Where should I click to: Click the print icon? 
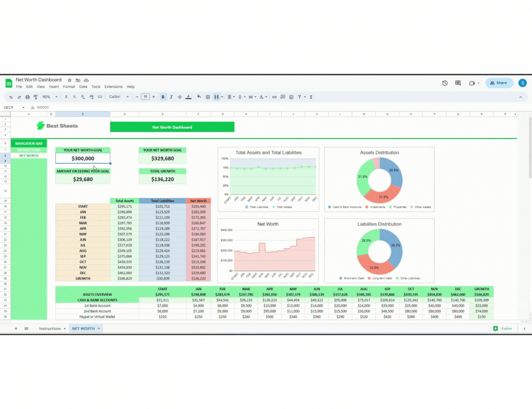[27, 97]
